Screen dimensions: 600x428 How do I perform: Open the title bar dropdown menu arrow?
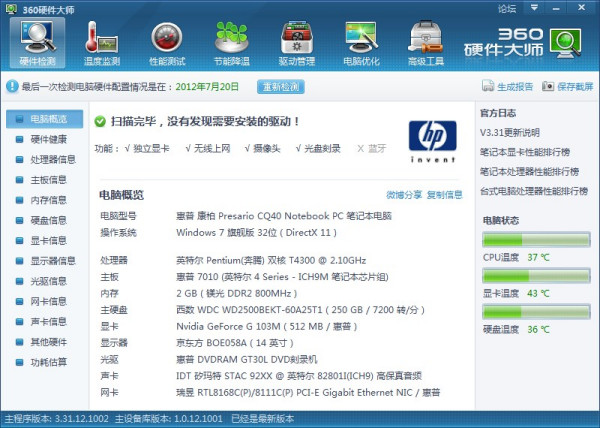point(534,8)
